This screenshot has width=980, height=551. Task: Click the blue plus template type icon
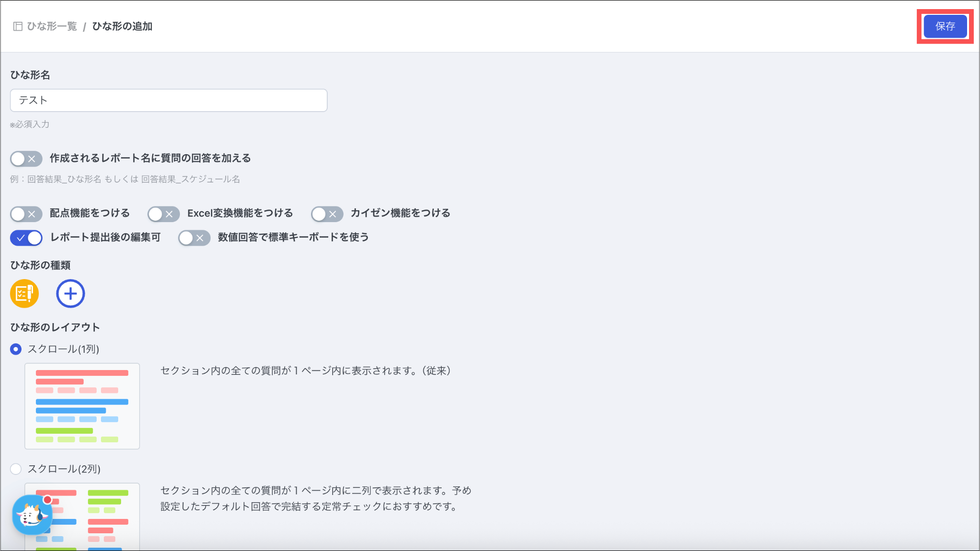[x=70, y=293]
